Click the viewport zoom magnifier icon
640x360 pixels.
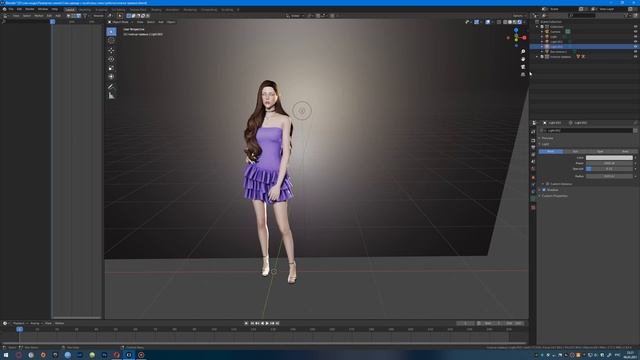click(523, 52)
